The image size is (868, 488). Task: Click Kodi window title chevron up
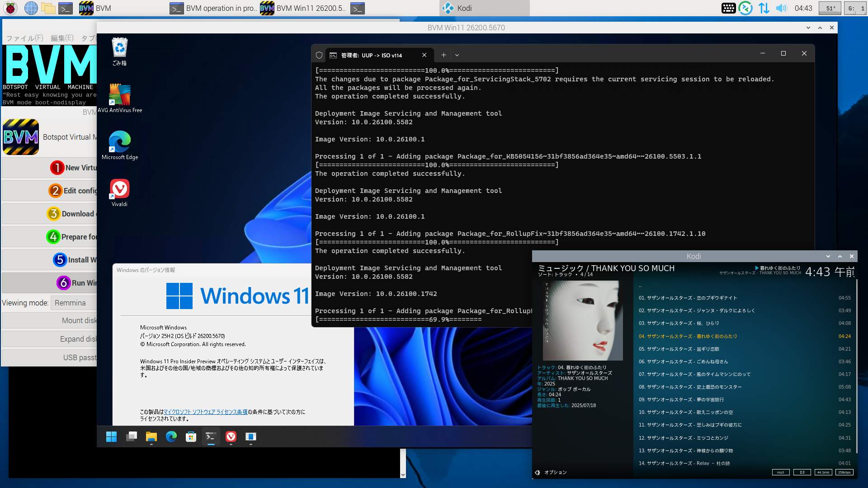coord(840,256)
